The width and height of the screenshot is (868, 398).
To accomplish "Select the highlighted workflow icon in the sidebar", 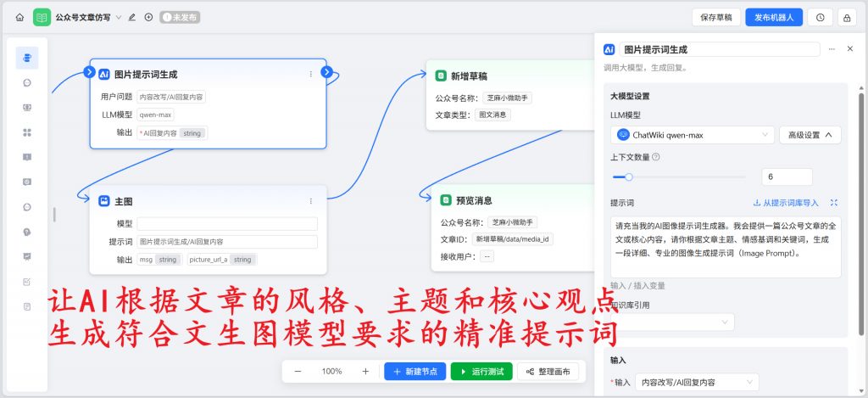I will pyautogui.click(x=27, y=58).
